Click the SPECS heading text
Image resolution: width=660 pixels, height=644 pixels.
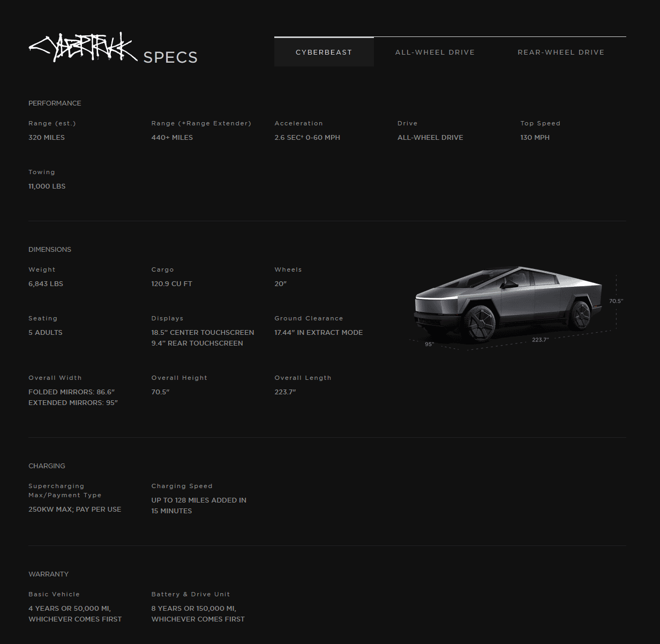170,57
